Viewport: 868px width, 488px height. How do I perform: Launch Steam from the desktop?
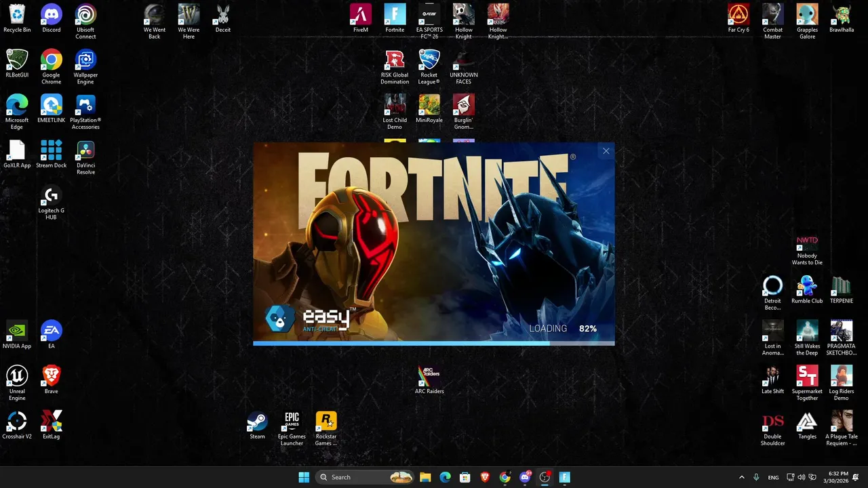point(257,425)
